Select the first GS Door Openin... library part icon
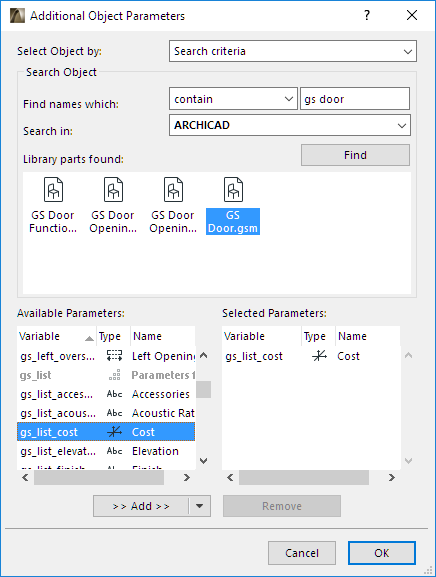The width and height of the screenshot is (436, 577). coord(113,190)
